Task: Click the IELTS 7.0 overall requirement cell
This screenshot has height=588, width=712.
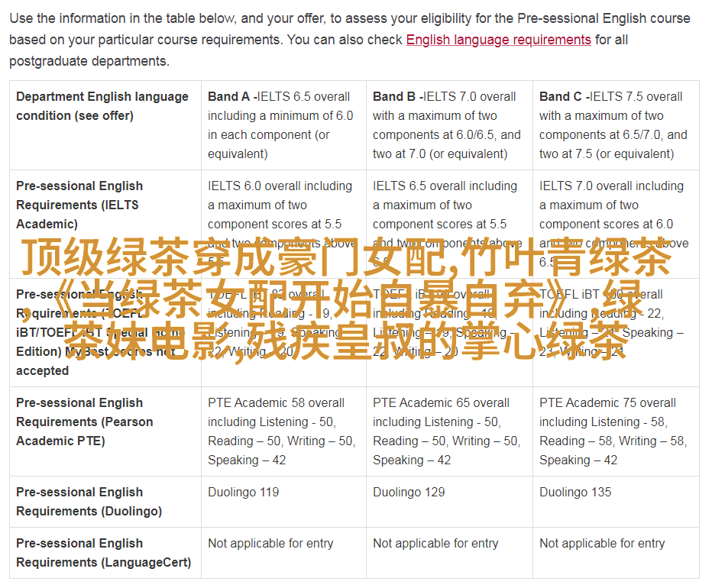Action: pos(613,205)
